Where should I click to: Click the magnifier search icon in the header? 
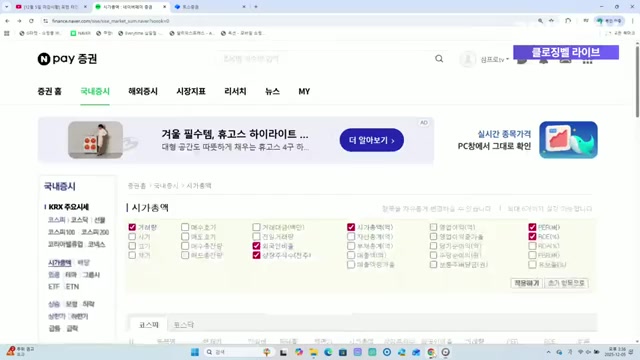click(x=439, y=59)
